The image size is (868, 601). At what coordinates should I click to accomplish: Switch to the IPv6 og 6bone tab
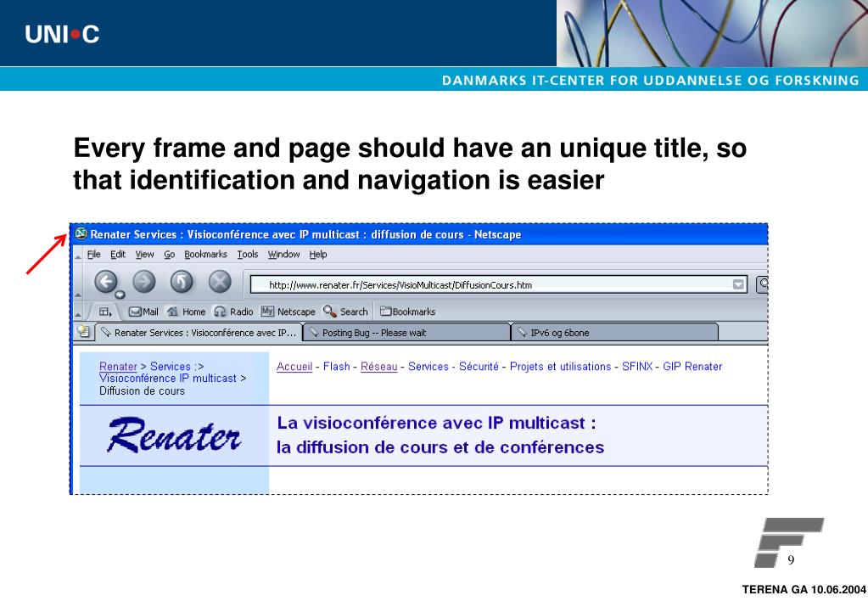614,333
